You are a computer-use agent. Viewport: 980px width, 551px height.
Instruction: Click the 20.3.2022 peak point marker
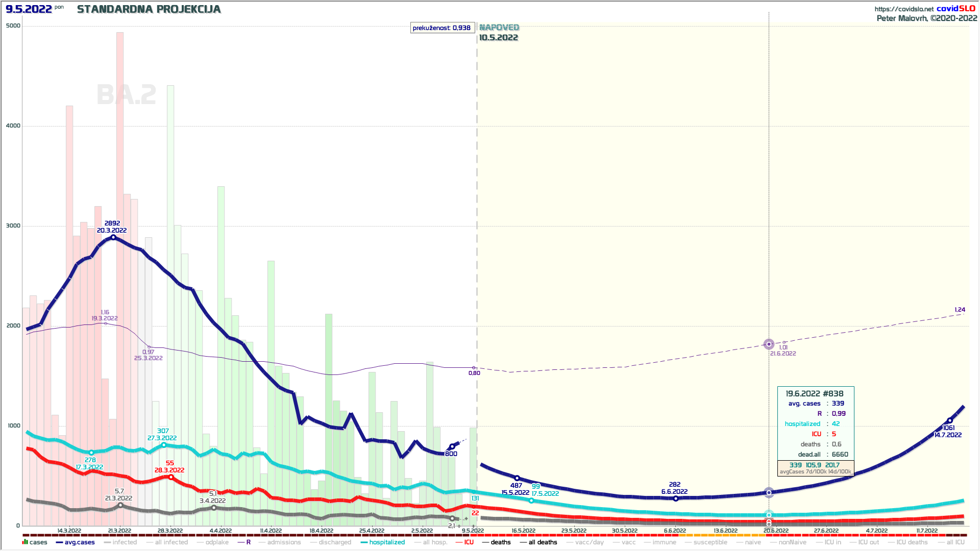tap(113, 237)
